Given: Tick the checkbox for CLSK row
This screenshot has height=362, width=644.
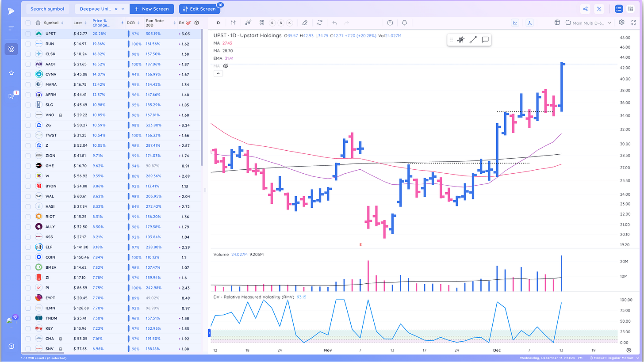Looking at the screenshot, I should coord(28,54).
